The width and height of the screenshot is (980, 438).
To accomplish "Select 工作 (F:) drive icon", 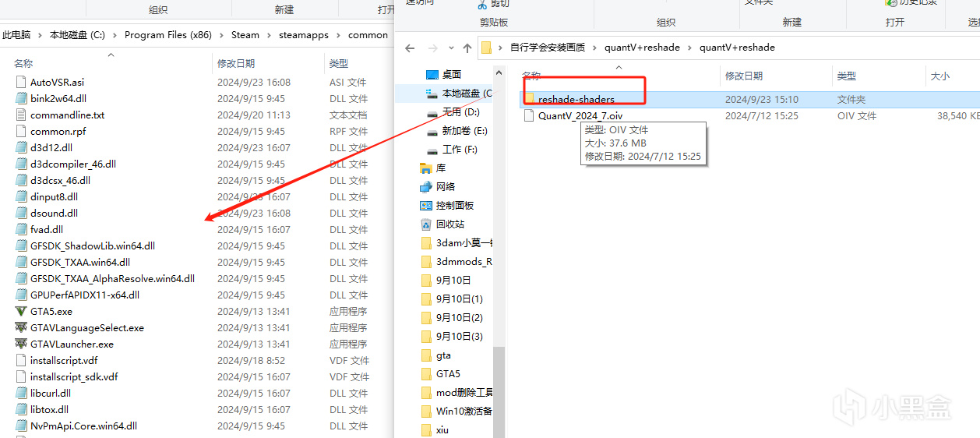I will (x=432, y=150).
